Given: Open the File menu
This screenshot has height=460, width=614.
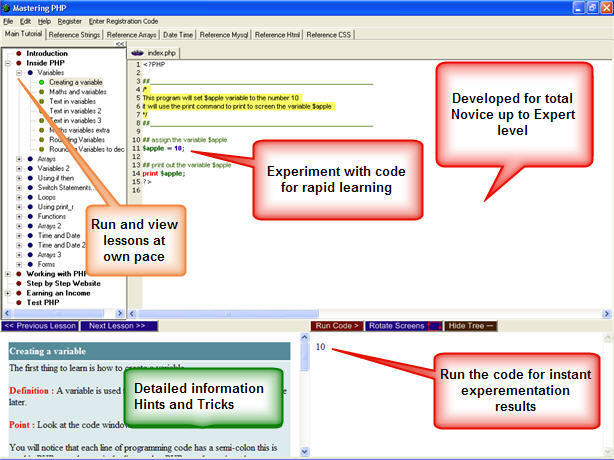Looking at the screenshot, I should tap(8, 21).
